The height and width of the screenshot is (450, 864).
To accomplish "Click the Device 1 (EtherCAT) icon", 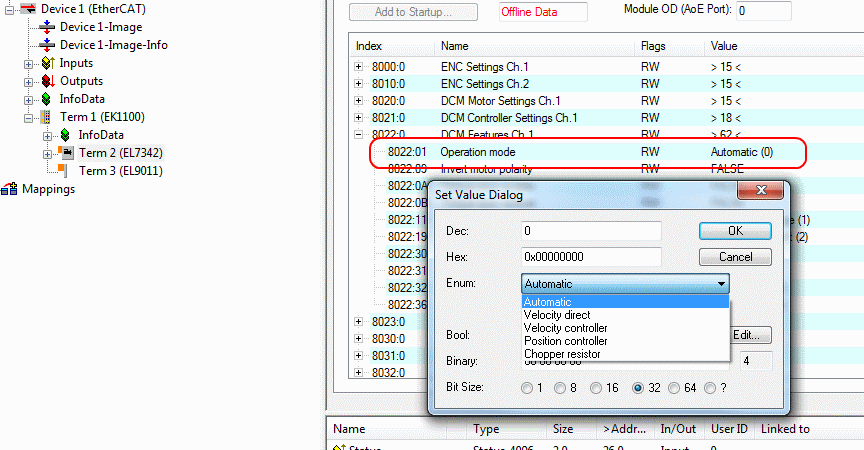I will tap(28, 9).
